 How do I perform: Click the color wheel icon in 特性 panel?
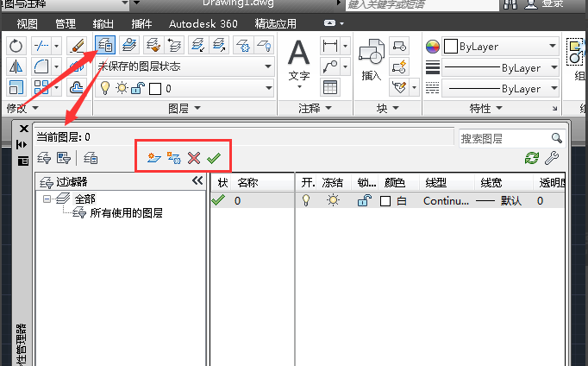[432, 47]
